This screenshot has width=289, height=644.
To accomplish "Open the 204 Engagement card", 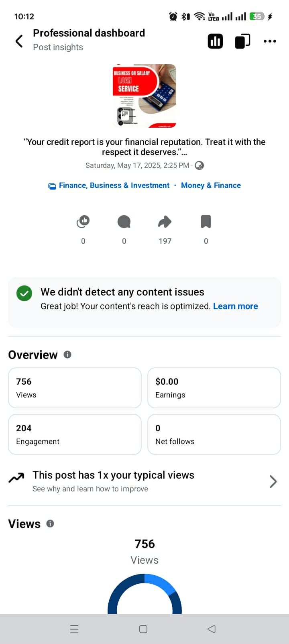I will point(75,434).
